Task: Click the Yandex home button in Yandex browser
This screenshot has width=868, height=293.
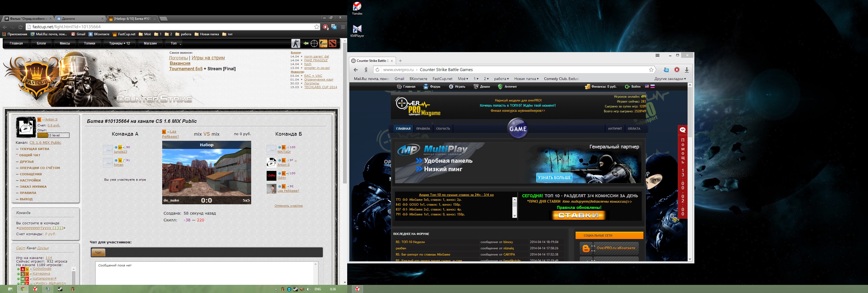Action: pos(366,70)
